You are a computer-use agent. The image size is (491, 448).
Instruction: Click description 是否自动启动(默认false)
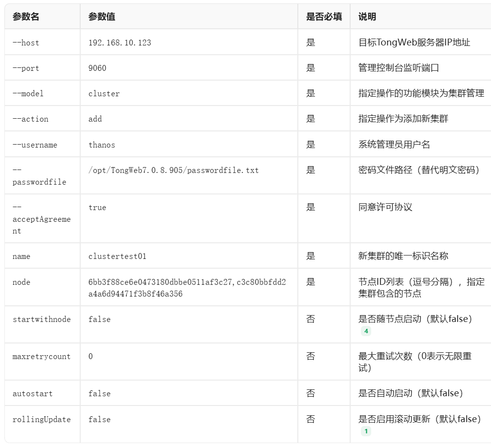coord(411,393)
